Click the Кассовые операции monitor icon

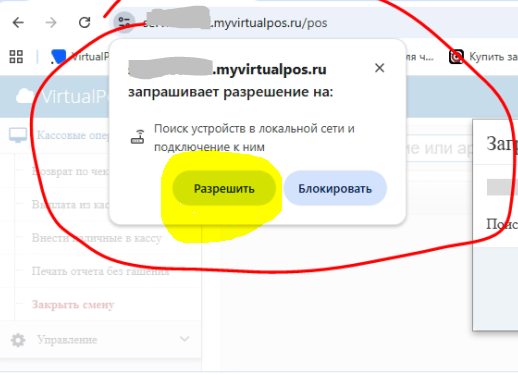(x=18, y=135)
